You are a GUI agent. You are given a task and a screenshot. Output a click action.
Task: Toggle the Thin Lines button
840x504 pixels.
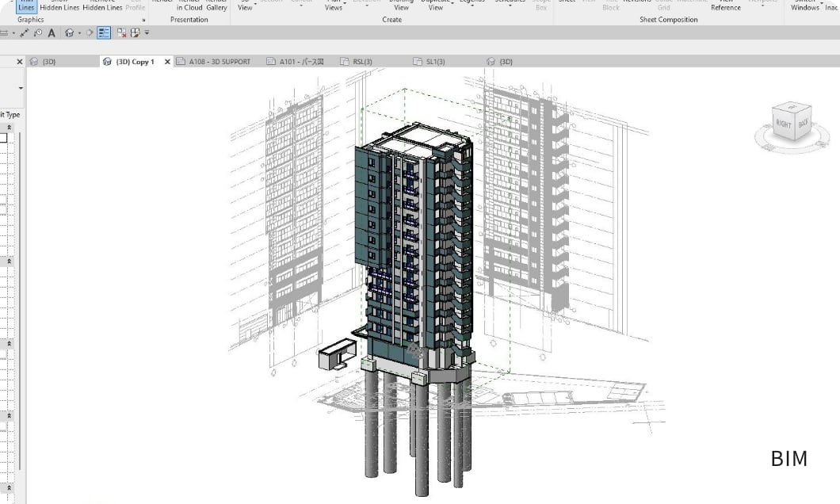26,6
